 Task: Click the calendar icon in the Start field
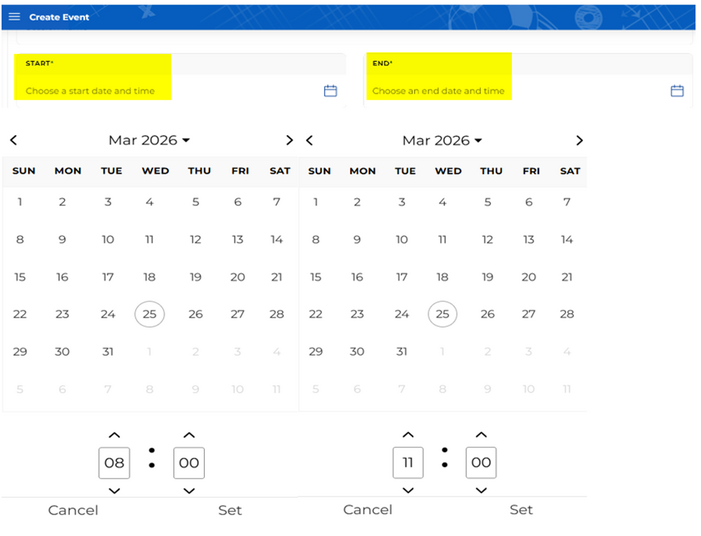pyautogui.click(x=330, y=91)
